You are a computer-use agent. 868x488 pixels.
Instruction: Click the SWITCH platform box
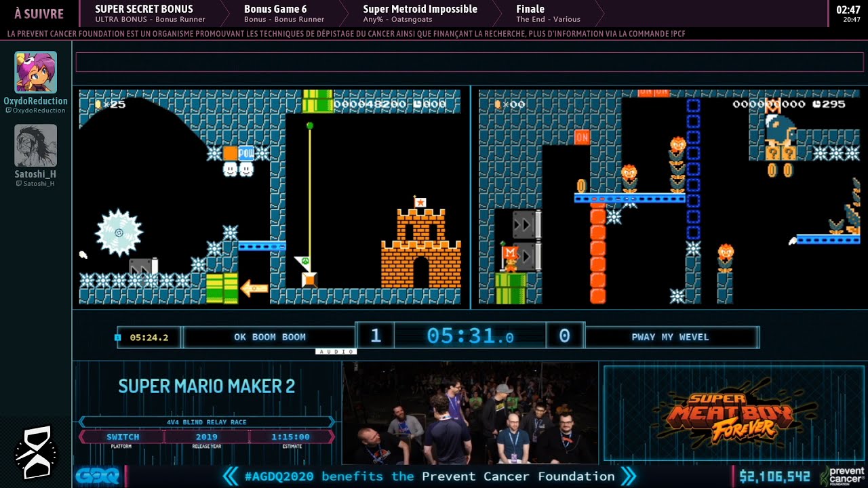(123, 437)
